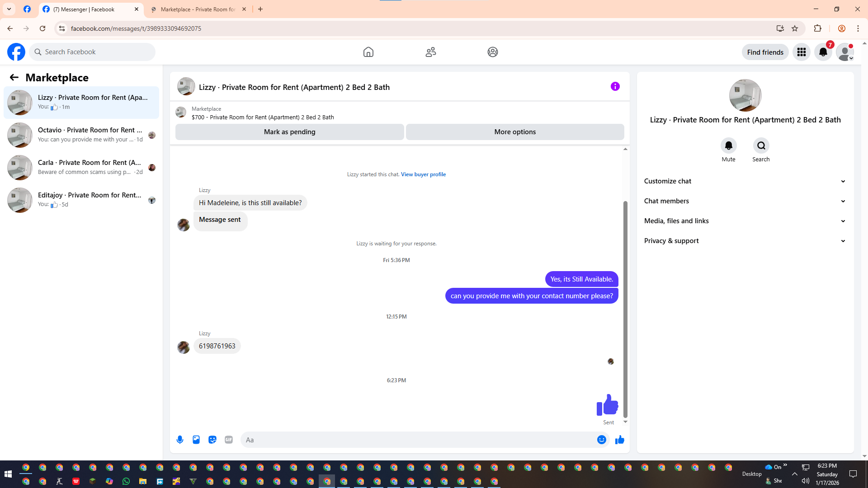Click the chat vertical scrollbar

tap(625, 309)
